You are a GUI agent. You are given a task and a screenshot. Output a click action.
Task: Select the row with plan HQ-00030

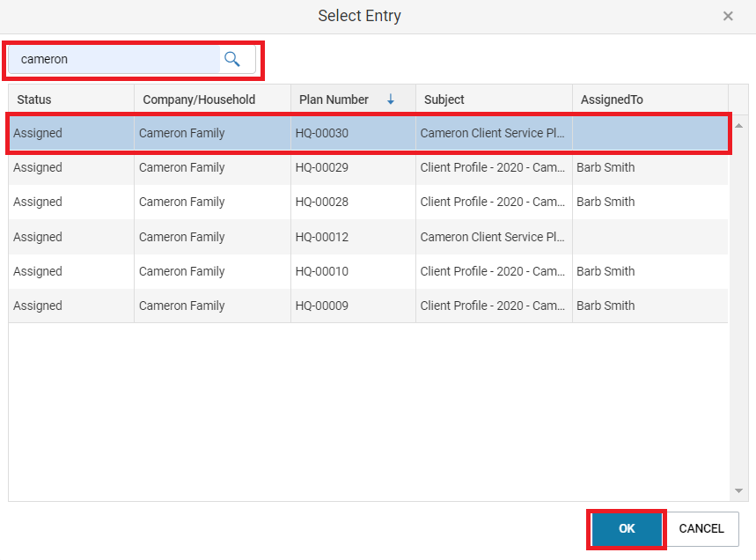(x=369, y=133)
